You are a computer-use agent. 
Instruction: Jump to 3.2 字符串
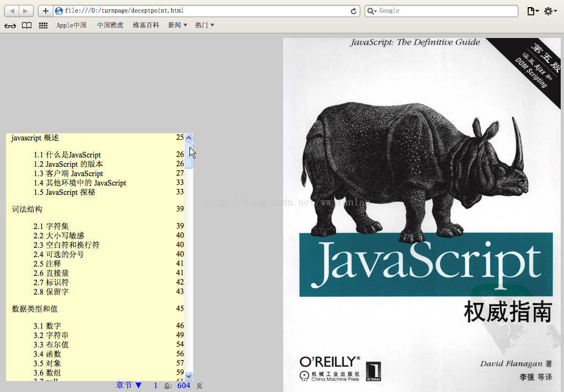click(x=51, y=335)
